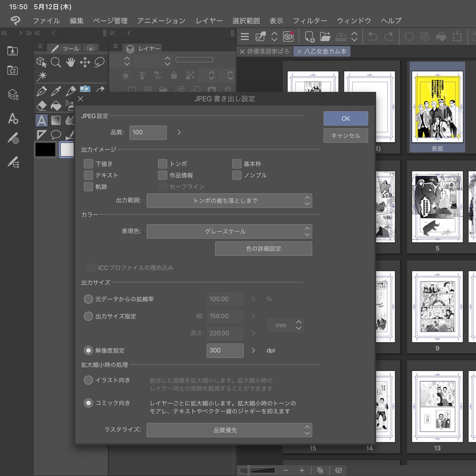Click the page flip icon in the bottom bar
This screenshot has height=476, width=476.
click(338, 470)
